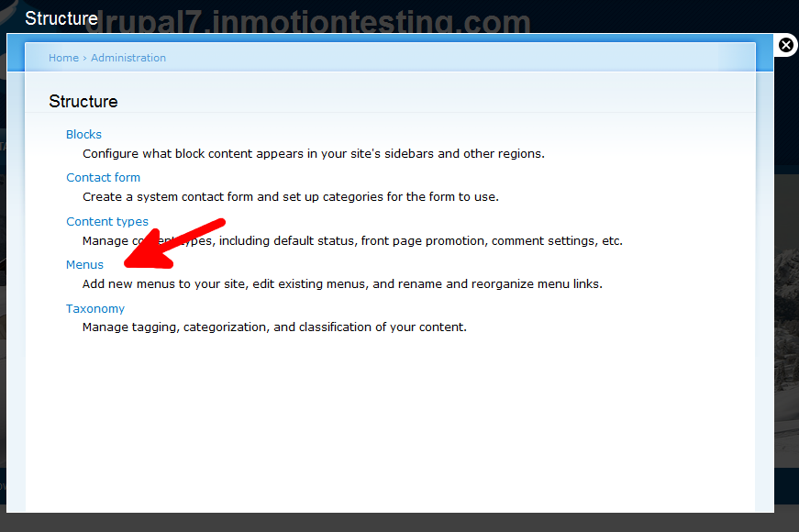Close the Structure overlay with the X icon

point(786,45)
